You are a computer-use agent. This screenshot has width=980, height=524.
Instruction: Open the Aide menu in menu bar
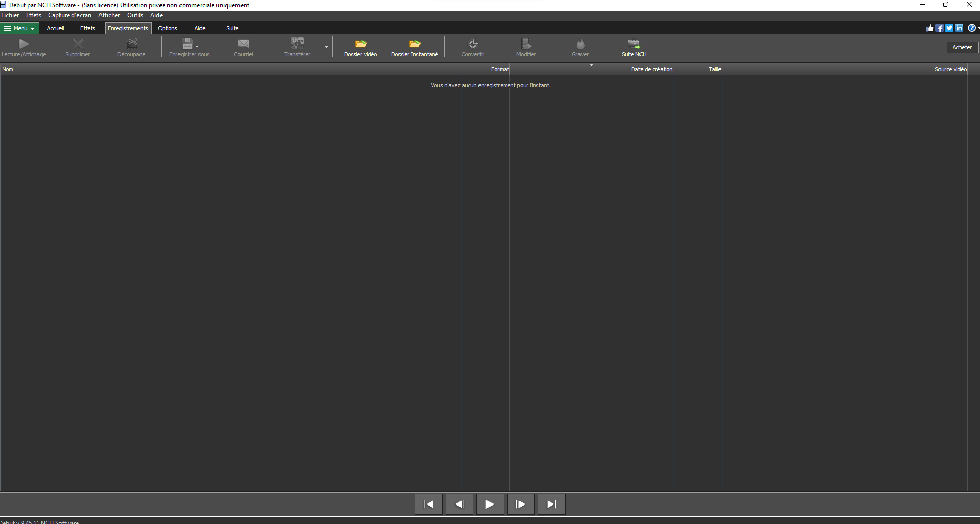156,15
